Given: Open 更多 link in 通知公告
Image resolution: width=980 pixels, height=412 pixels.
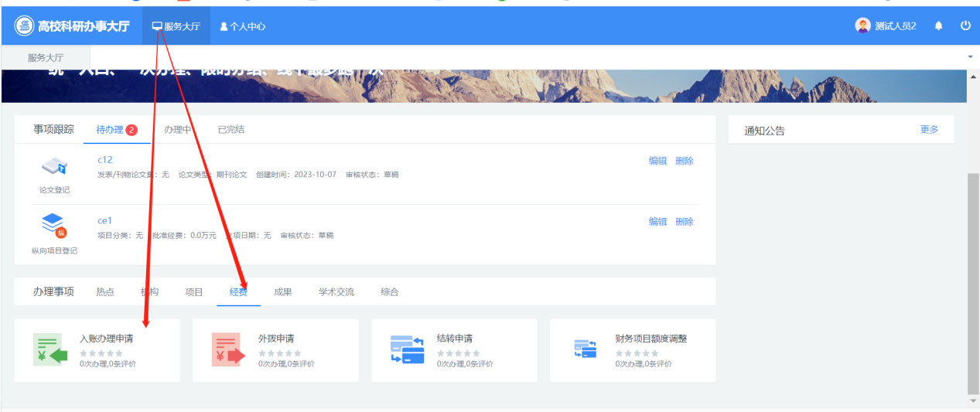Looking at the screenshot, I should pos(929,130).
